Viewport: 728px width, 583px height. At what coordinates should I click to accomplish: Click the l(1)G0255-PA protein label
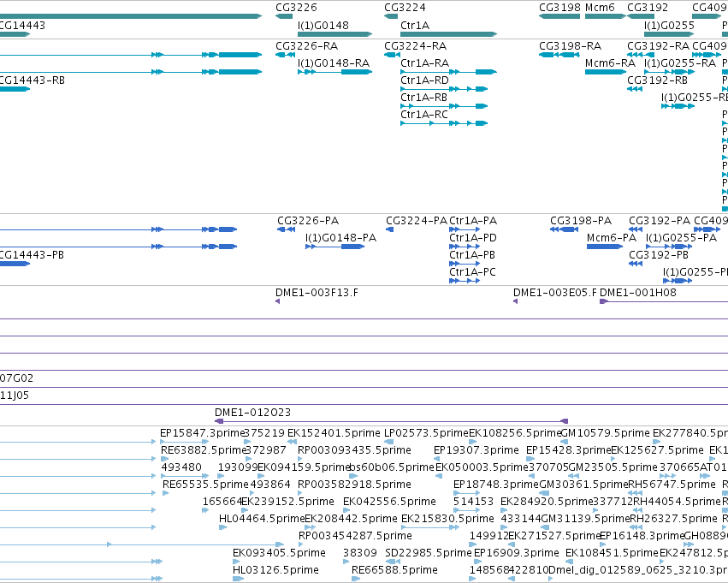[682, 237]
